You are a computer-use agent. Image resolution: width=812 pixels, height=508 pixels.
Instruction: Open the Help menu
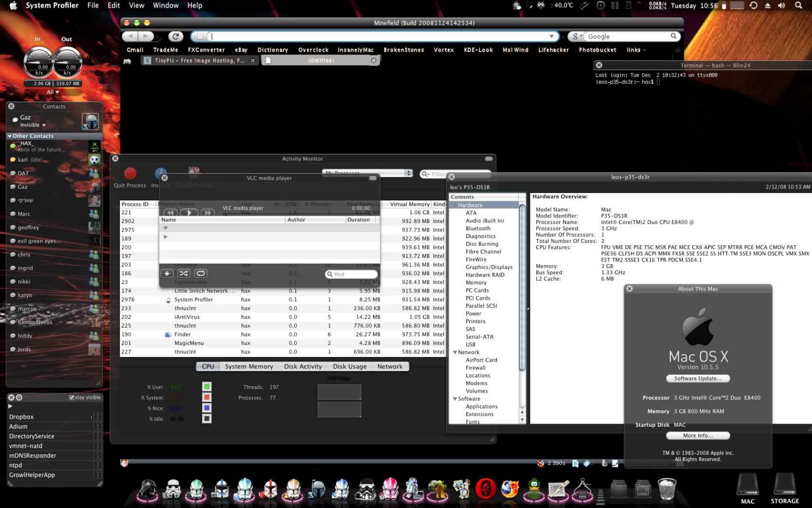[x=195, y=6]
